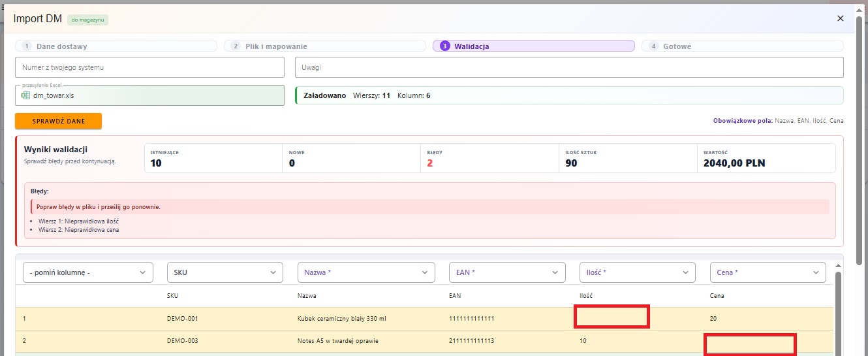
Task: Open the 'Ilość *' column mapping dropdown
Action: [x=638, y=272]
